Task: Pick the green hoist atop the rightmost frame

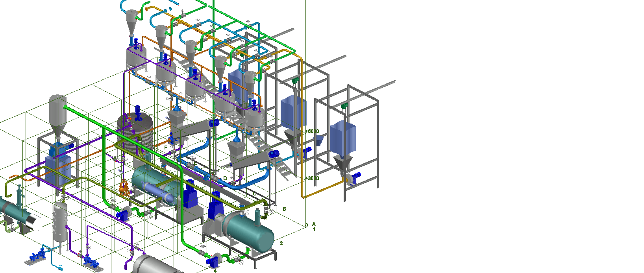Action: (x=344, y=106)
